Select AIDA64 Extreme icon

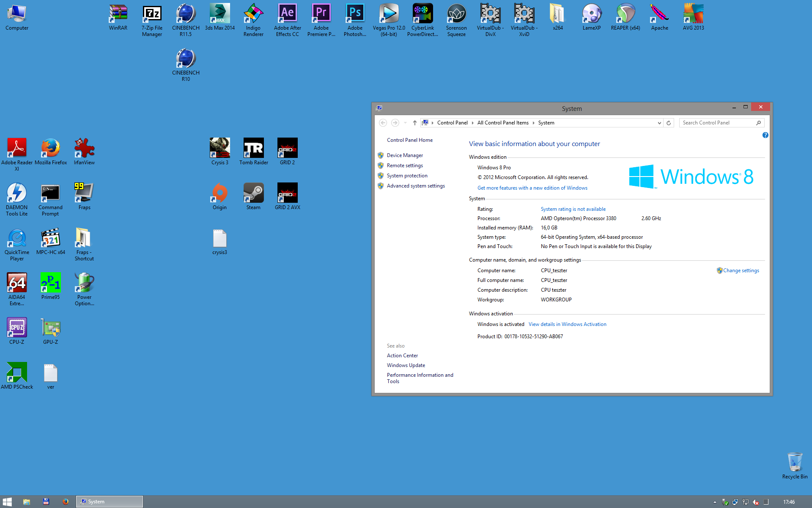pyautogui.click(x=16, y=289)
